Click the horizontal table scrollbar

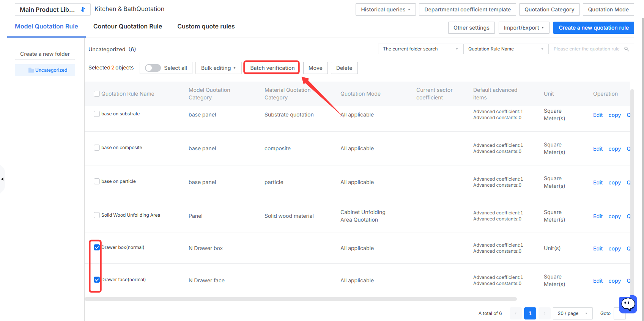[x=301, y=299]
